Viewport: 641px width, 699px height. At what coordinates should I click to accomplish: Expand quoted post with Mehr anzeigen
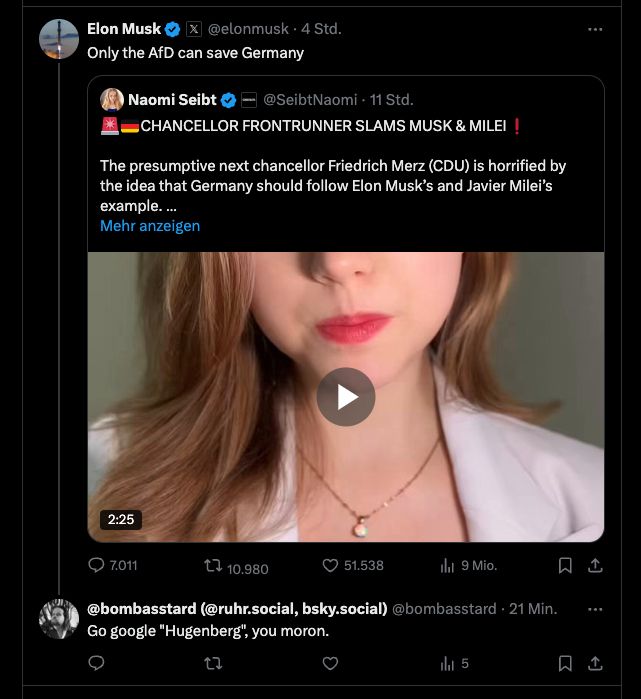150,226
